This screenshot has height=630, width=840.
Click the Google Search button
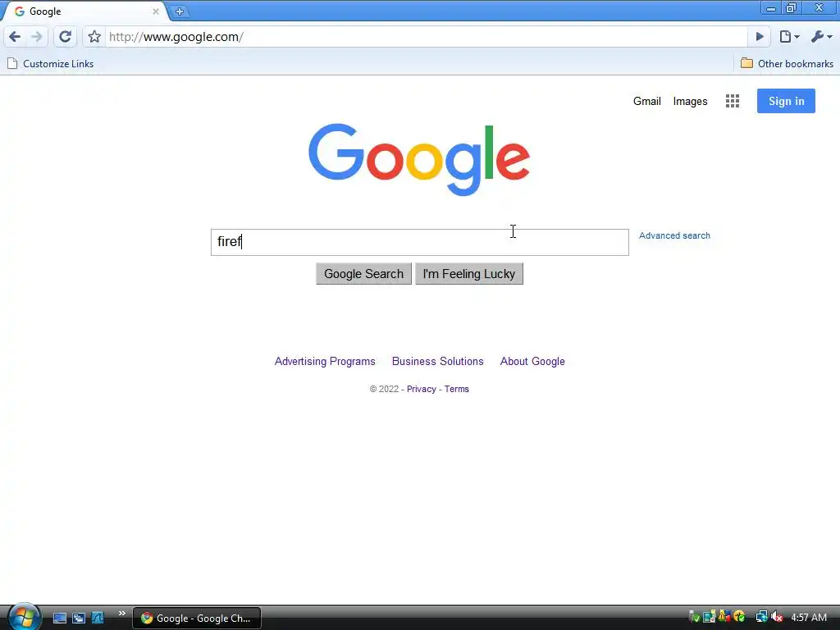click(363, 274)
